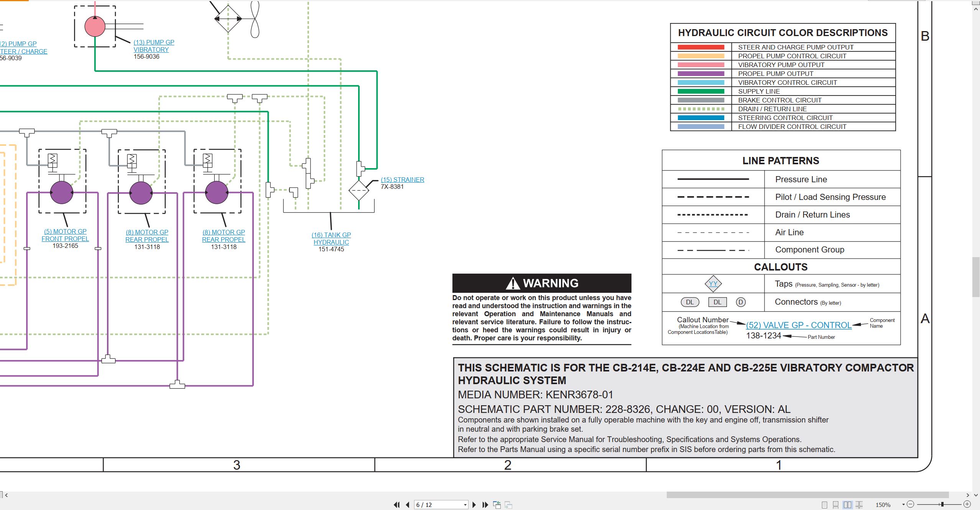Click the zoom slider handle
980x510 pixels.
coord(942,504)
